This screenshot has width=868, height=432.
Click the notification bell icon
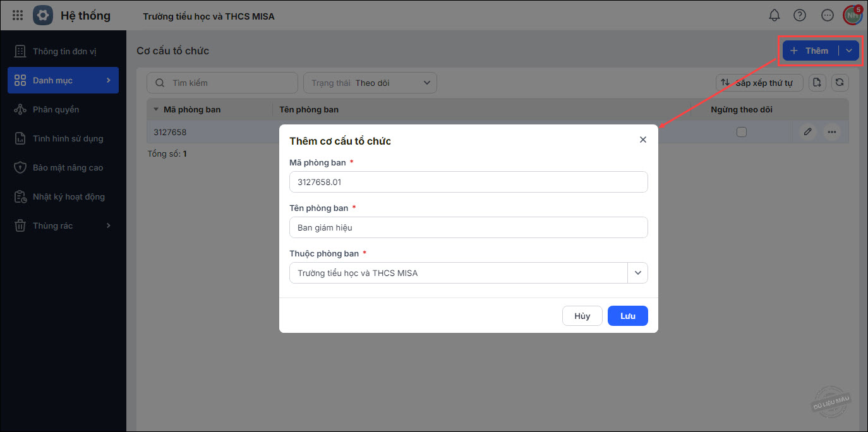tap(774, 15)
